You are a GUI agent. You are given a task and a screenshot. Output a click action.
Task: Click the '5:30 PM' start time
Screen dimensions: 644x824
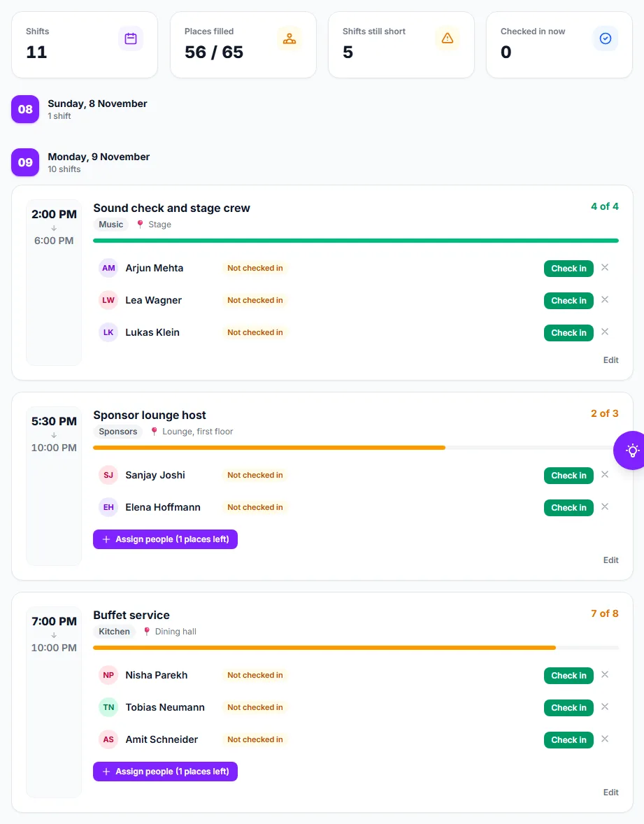54,422
